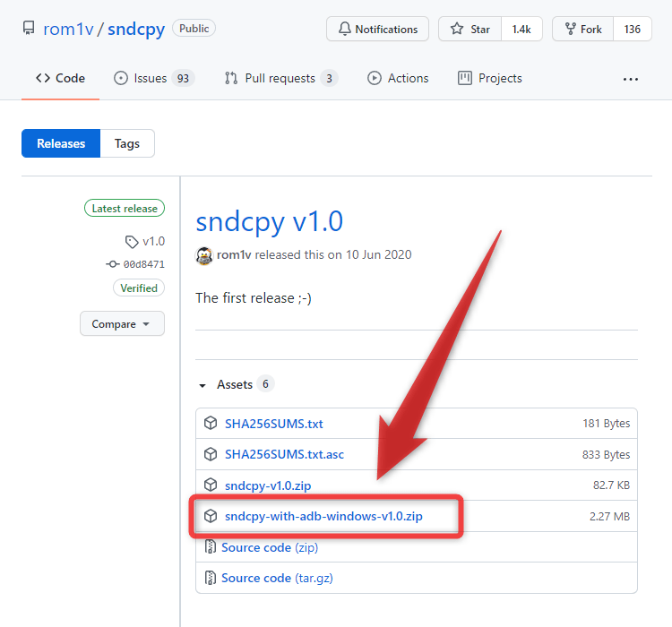Viewport: 672px width, 627px height.
Task: Click the file icon beside Source code (tar.gz)
Action: (x=211, y=579)
